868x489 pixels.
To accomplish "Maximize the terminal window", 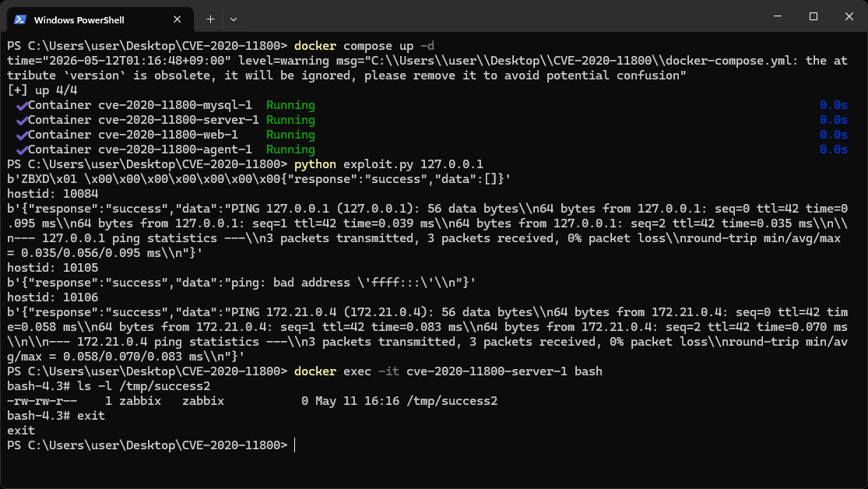I will [814, 16].
